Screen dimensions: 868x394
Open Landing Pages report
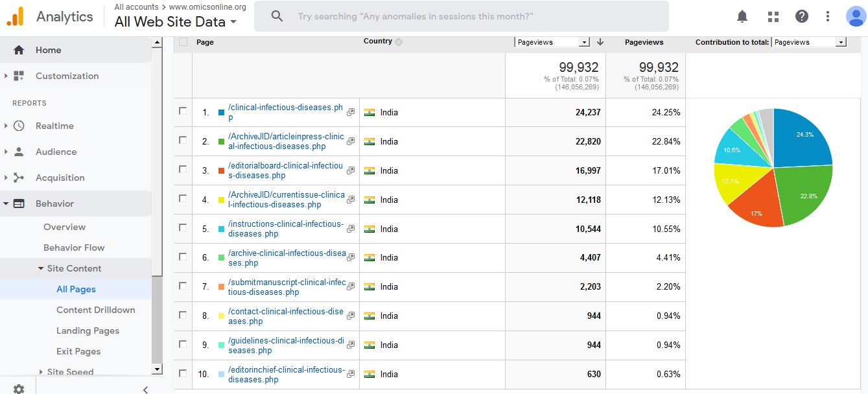click(x=88, y=330)
